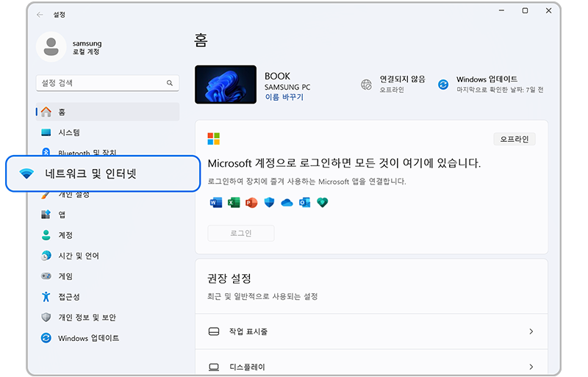Click the samsung user avatar icon
This screenshot has width=588, height=377.
point(51,47)
